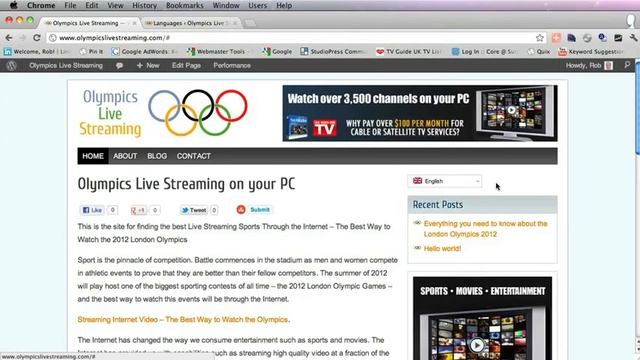This screenshot has width=640, height=360.
Task: Click the 3,500 channels banner ad
Action: tap(420, 113)
